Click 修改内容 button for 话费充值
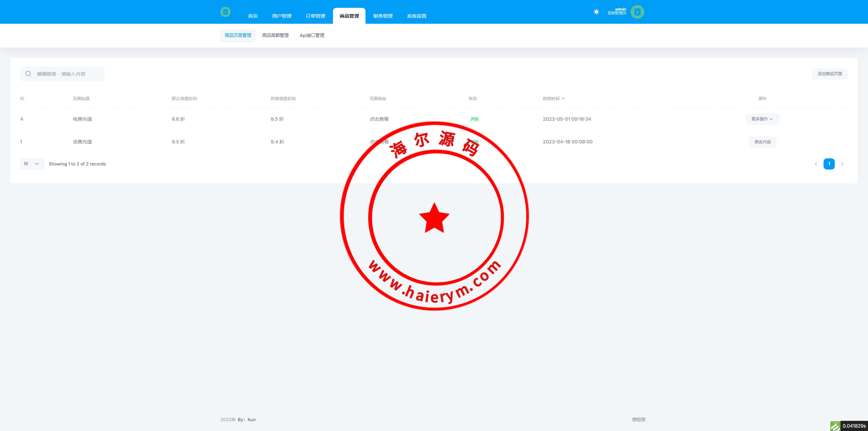 tap(762, 142)
